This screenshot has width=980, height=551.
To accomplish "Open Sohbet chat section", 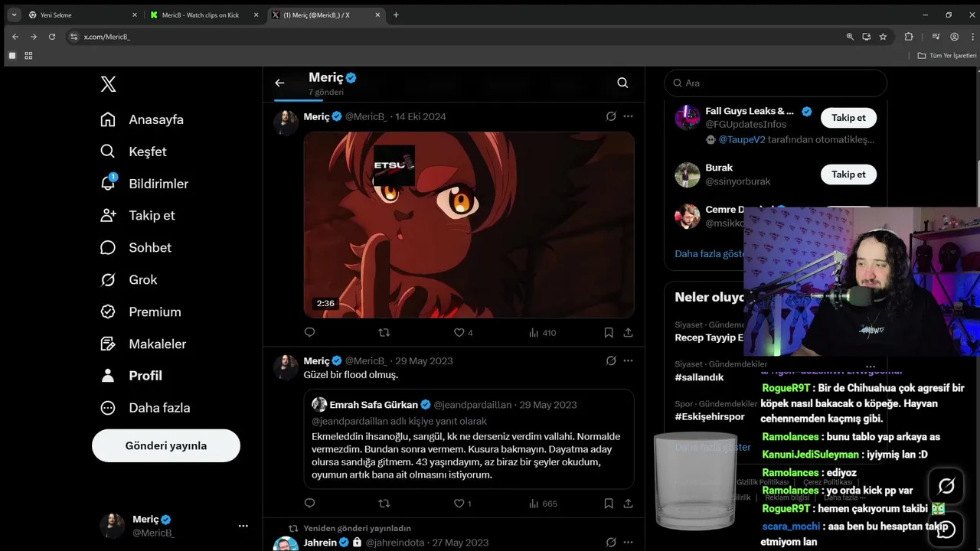I will click(136, 247).
